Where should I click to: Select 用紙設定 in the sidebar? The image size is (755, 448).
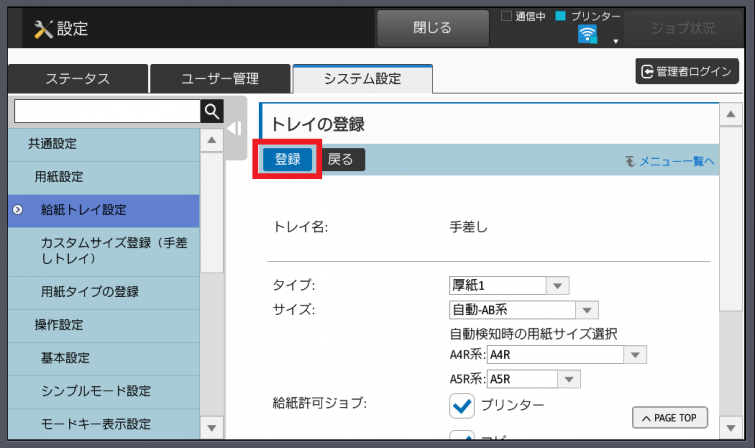coord(104,177)
